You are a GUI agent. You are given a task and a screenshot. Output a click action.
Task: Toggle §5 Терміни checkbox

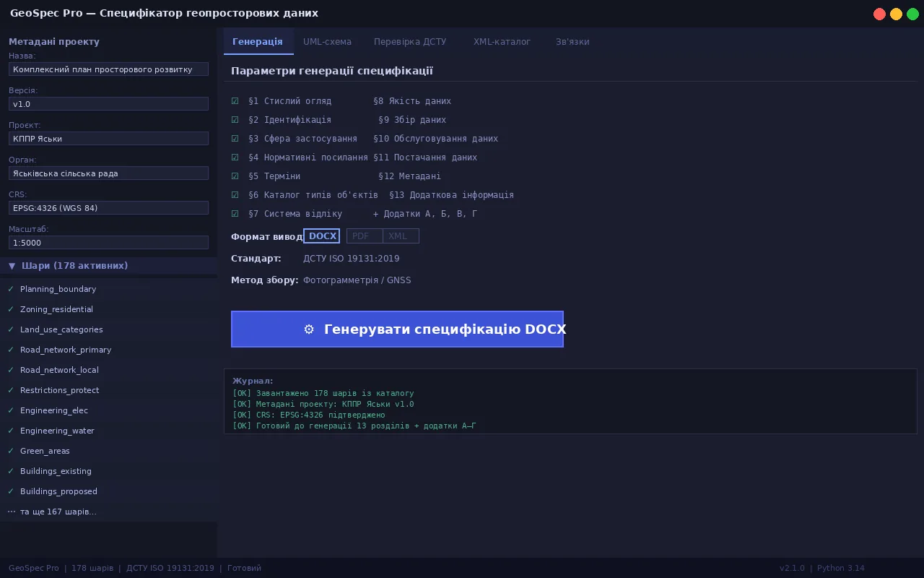(x=235, y=176)
